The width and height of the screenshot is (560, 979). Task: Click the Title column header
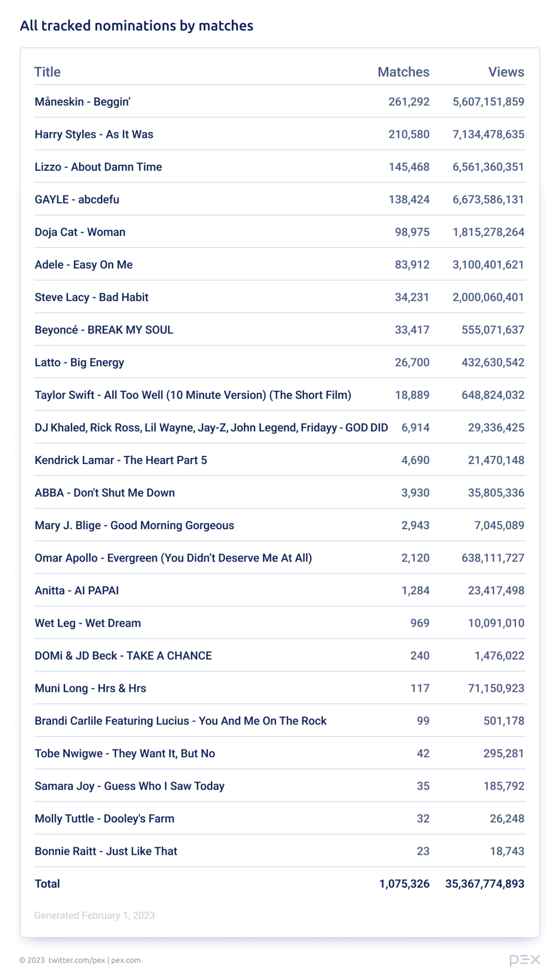[x=48, y=72]
